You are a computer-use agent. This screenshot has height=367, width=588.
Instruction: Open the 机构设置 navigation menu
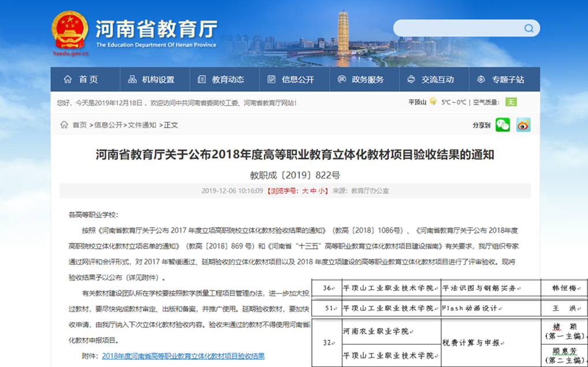tap(151, 80)
